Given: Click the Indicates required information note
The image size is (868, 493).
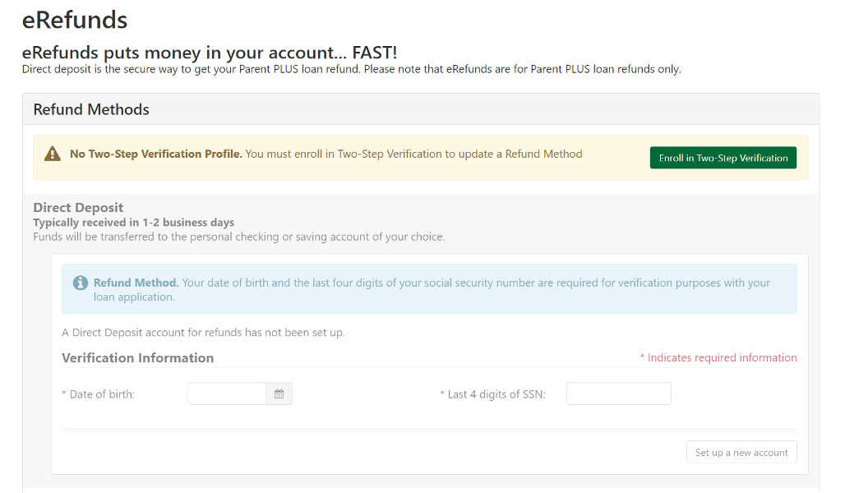Looking at the screenshot, I should [x=722, y=358].
